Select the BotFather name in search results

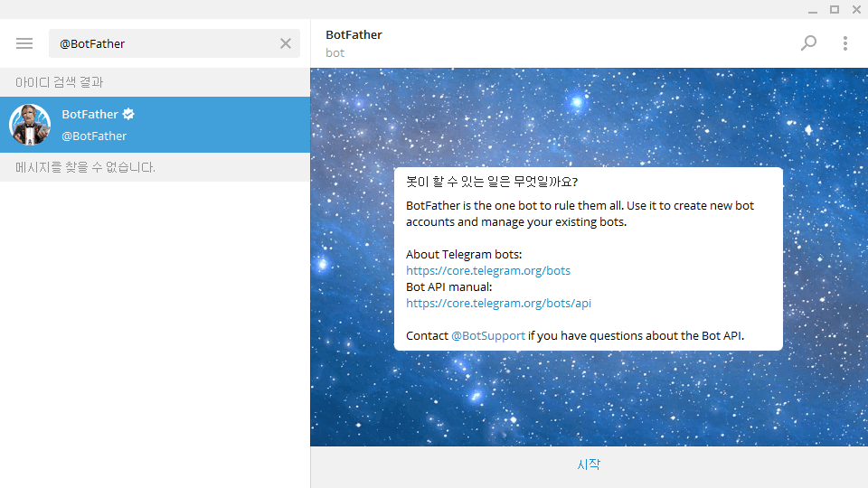[90, 114]
